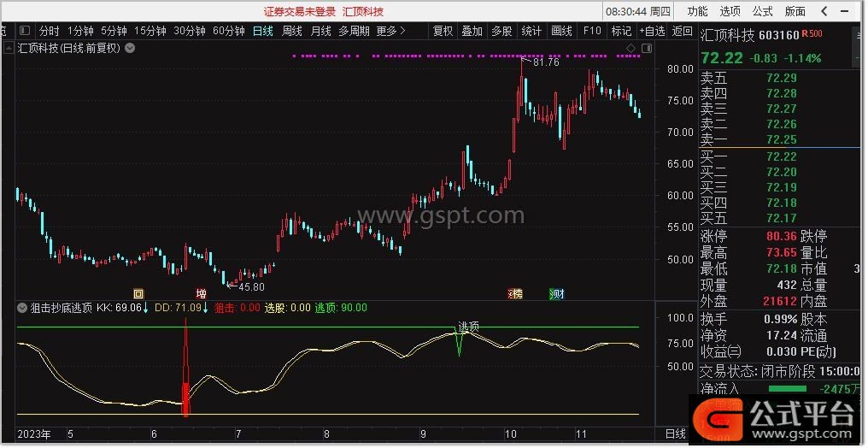The height and width of the screenshot is (448, 868).
Task: Switch to 5分钟 period
Action: 114,31
